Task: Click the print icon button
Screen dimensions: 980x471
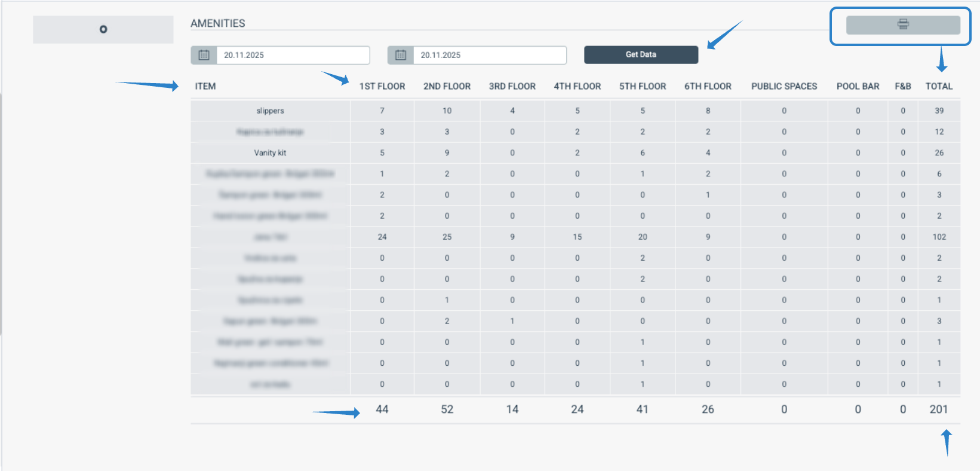Action: pyautogui.click(x=903, y=25)
